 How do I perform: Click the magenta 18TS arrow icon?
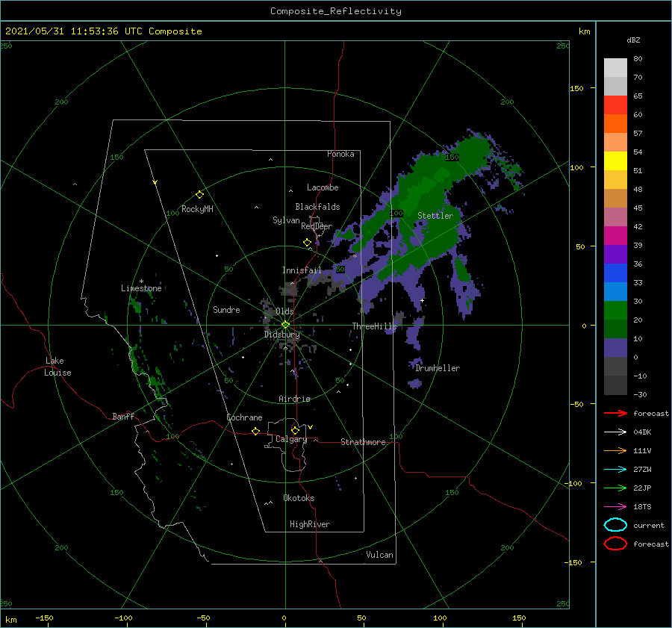pos(615,507)
